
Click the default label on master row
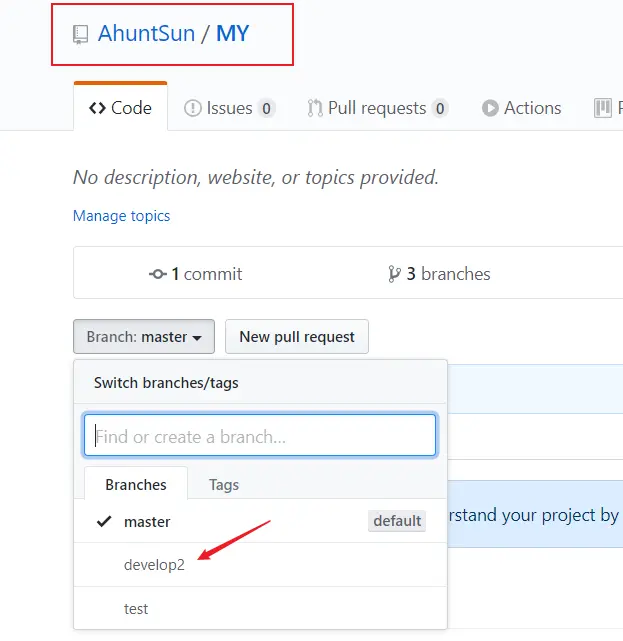tap(397, 521)
